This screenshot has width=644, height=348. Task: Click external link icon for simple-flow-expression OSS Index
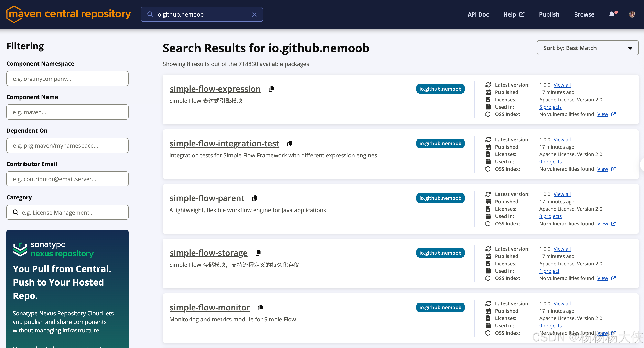pos(613,114)
